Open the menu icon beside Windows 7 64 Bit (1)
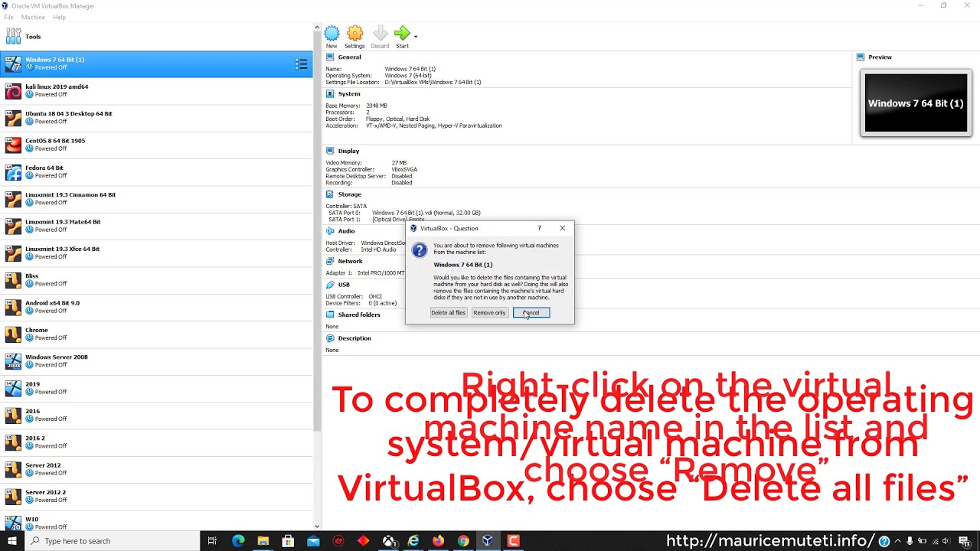Image resolution: width=980 pixels, height=551 pixels. click(302, 64)
